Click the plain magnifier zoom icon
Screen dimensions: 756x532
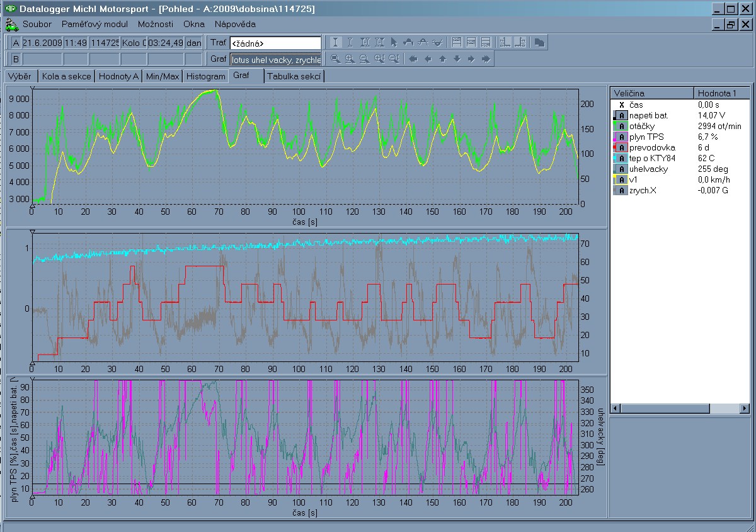pos(336,59)
